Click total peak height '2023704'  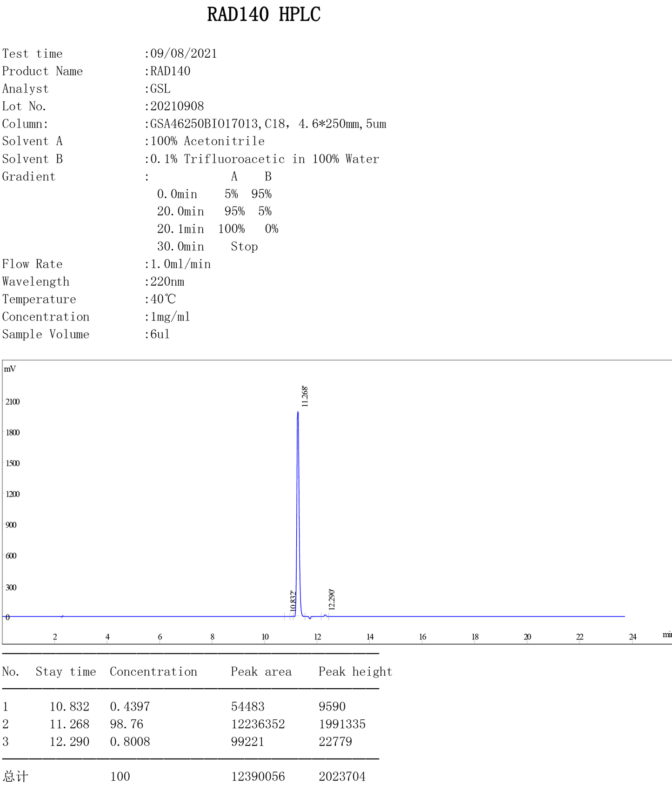342,776
